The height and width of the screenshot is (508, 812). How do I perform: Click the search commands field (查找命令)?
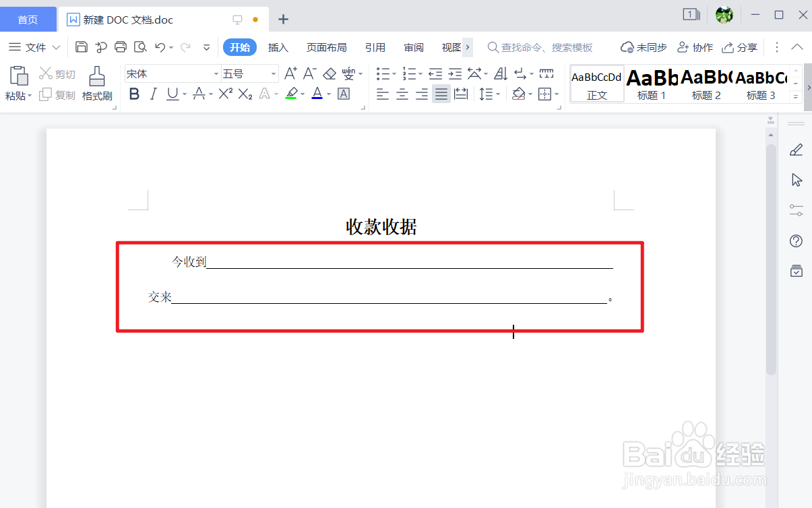pyautogui.click(x=540, y=47)
